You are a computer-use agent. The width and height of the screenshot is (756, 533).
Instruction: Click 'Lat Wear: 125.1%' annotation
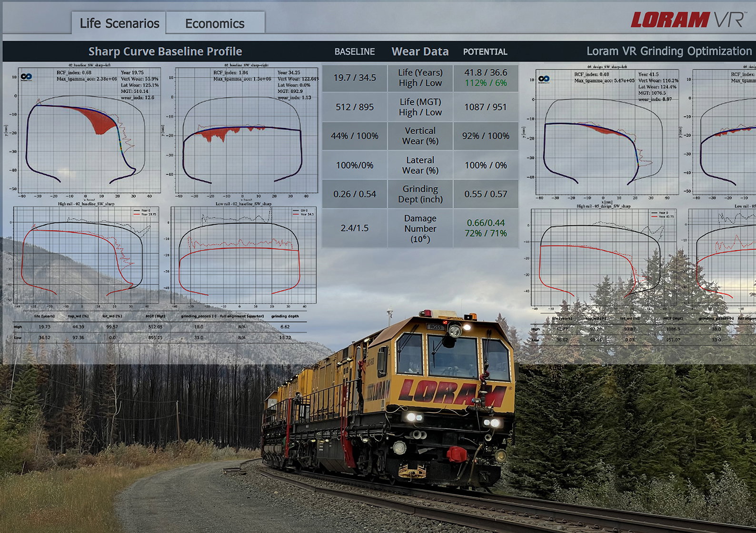139,85
